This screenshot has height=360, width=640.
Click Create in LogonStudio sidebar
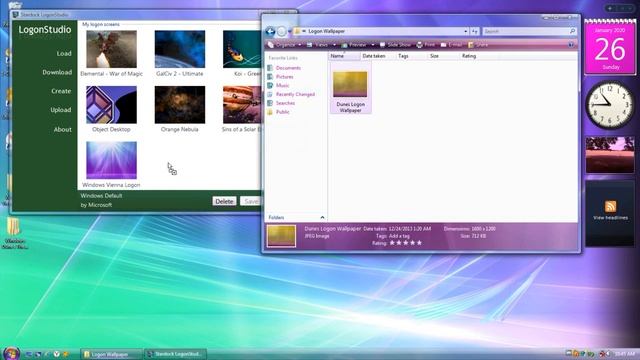pyautogui.click(x=61, y=91)
